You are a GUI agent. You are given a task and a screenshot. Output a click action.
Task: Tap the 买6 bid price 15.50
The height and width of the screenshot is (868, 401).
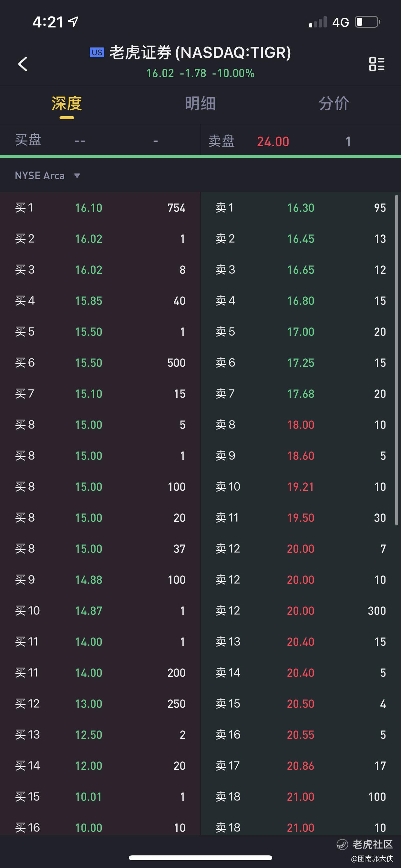[88, 363]
